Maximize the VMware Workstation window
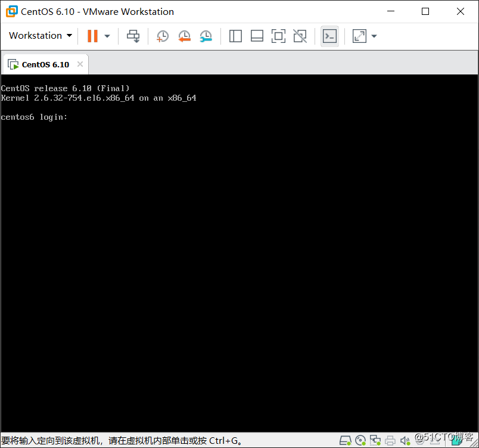This screenshot has height=448, width=479. click(425, 11)
